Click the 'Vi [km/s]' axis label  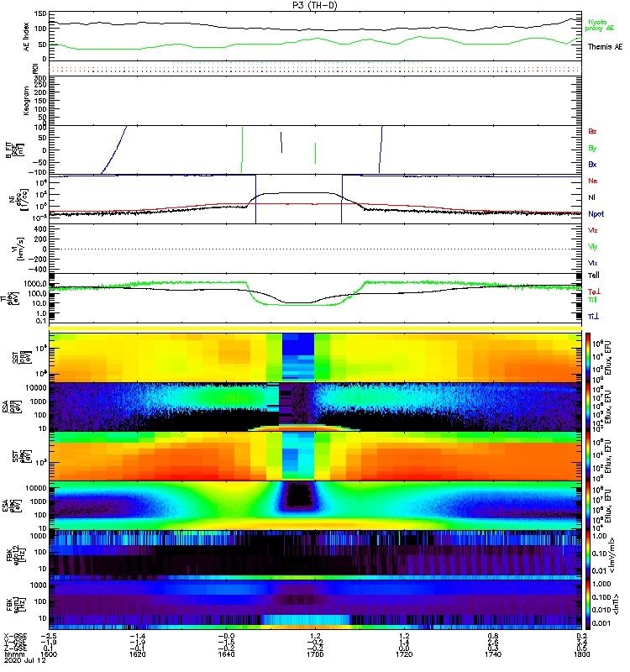pyautogui.click(x=19, y=249)
